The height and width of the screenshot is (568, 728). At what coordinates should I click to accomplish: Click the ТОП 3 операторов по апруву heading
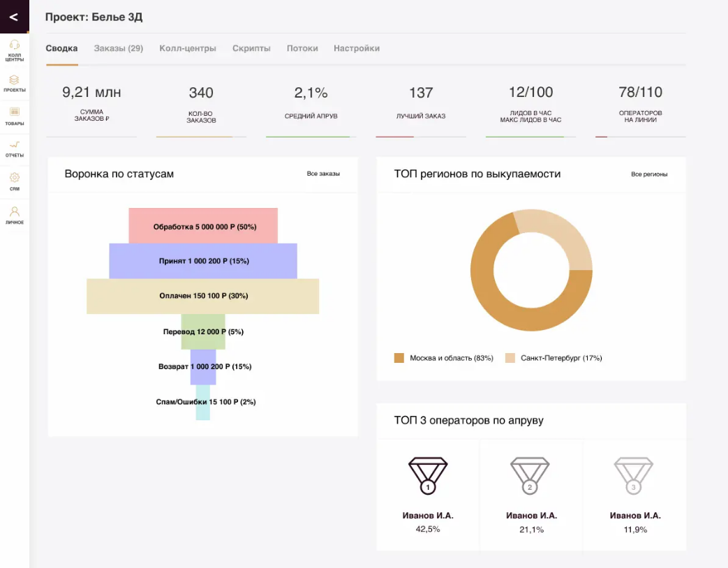469,421
